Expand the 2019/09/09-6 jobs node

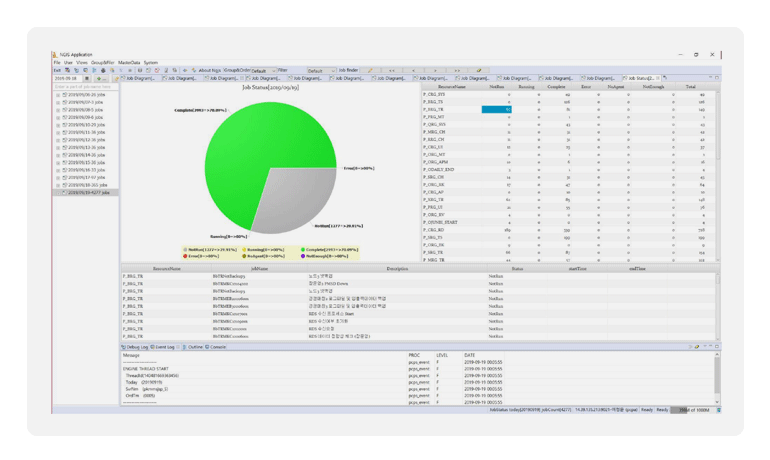[58, 117]
